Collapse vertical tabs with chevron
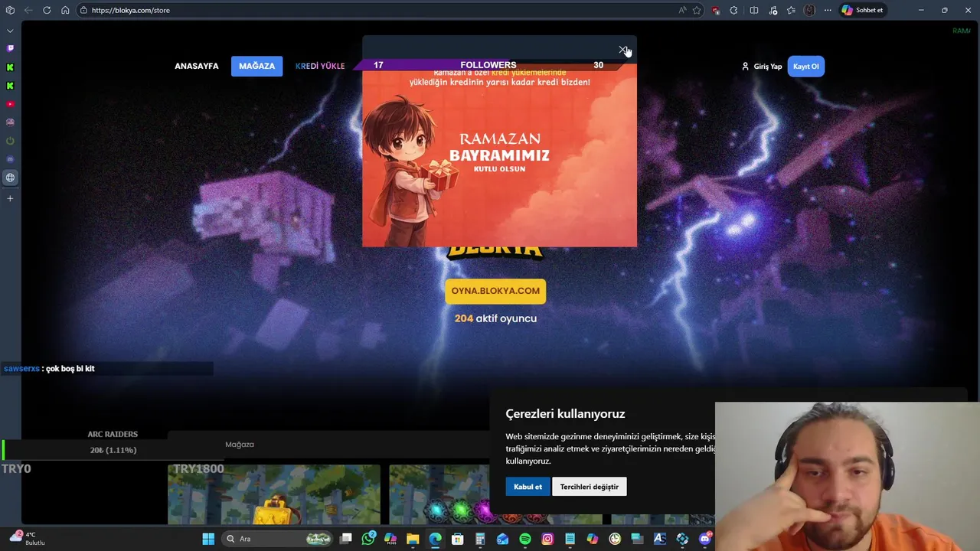 click(x=10, y=31)
